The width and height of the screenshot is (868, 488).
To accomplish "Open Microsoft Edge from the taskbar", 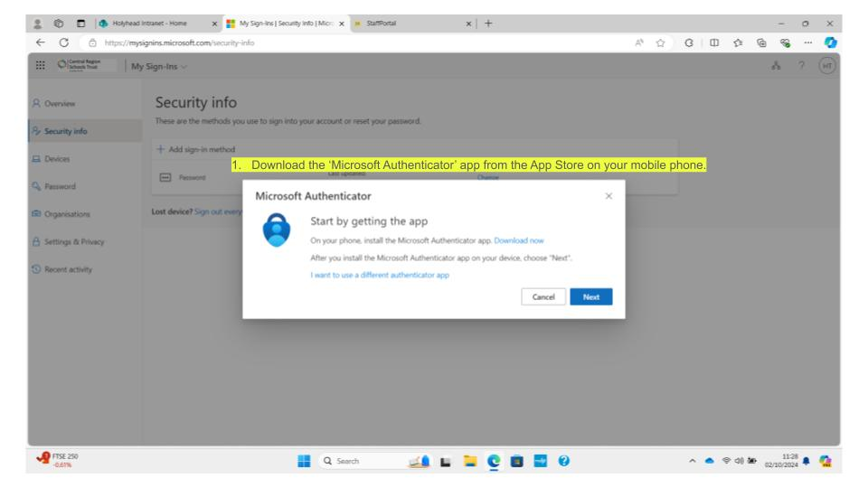I will pyautogui.click(x=494, y=461).
